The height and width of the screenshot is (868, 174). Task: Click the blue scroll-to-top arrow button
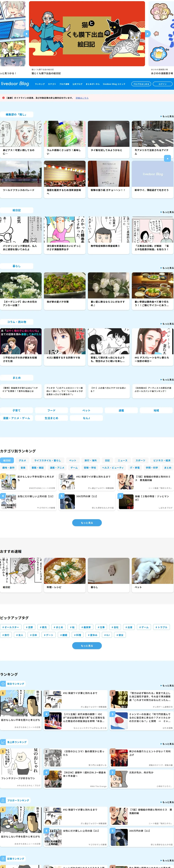click(168, 158)
